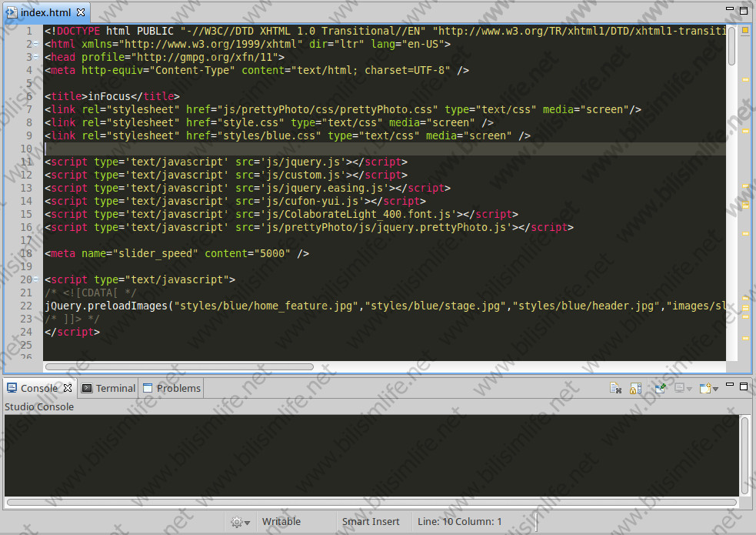Open the gear settings menu in status bar
Screen dimensions: 756x535
click(x=239, y=522)
